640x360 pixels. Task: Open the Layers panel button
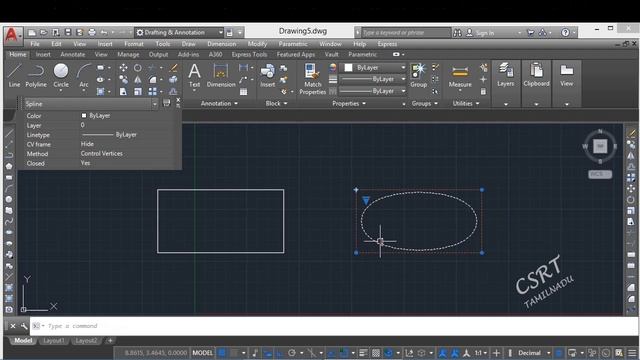[x=506, y=75]
